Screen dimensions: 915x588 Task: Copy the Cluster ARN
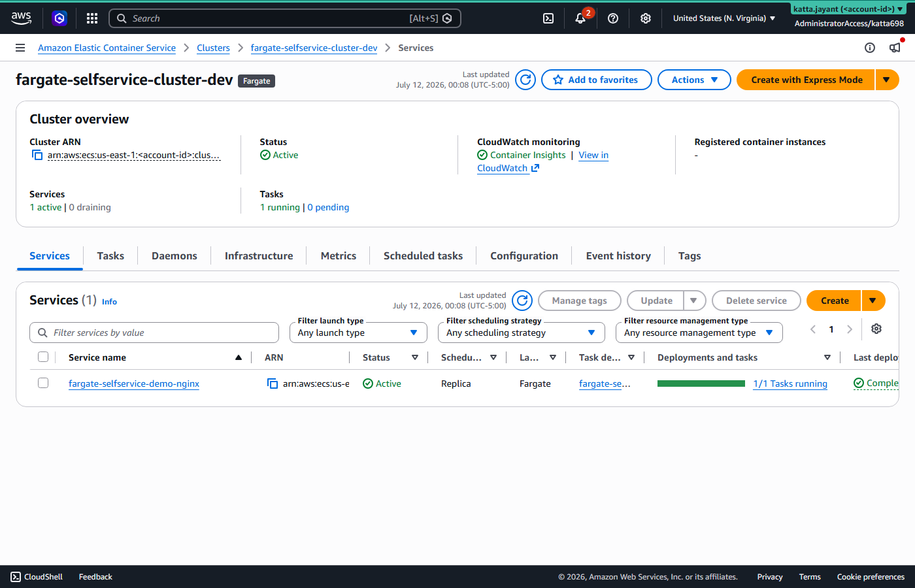pos(37,155)
